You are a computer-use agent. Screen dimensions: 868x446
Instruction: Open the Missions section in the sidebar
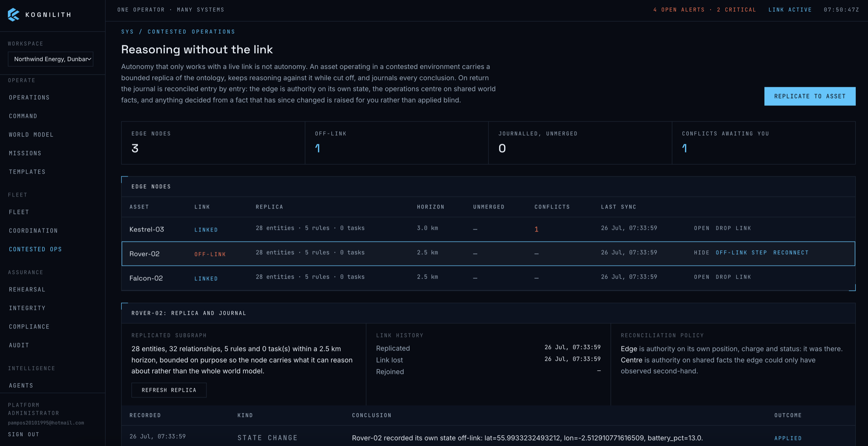pos(25,153)
